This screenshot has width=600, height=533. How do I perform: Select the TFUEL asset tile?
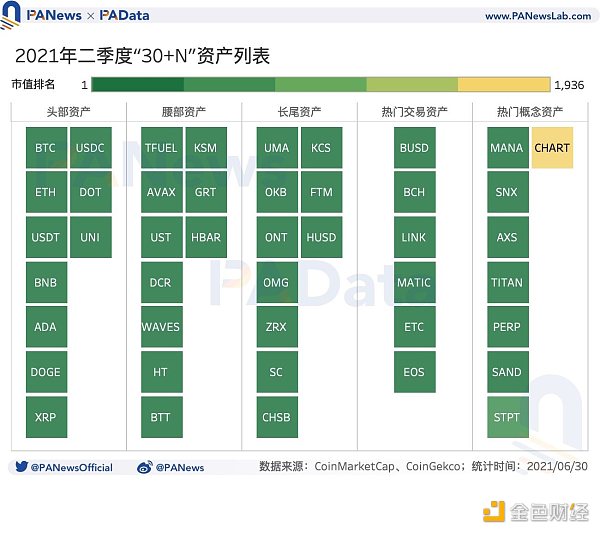tap(161, 148)
